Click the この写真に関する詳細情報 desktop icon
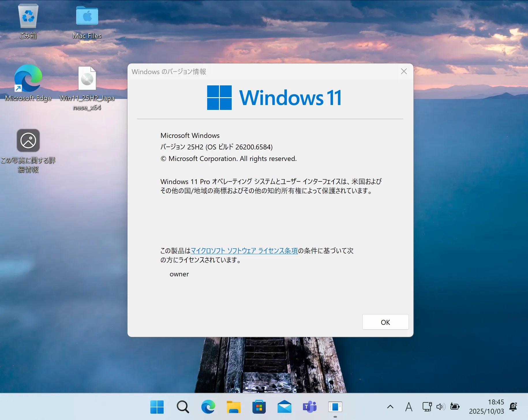This screenshot has width=528, height=420. pos(28,151)
